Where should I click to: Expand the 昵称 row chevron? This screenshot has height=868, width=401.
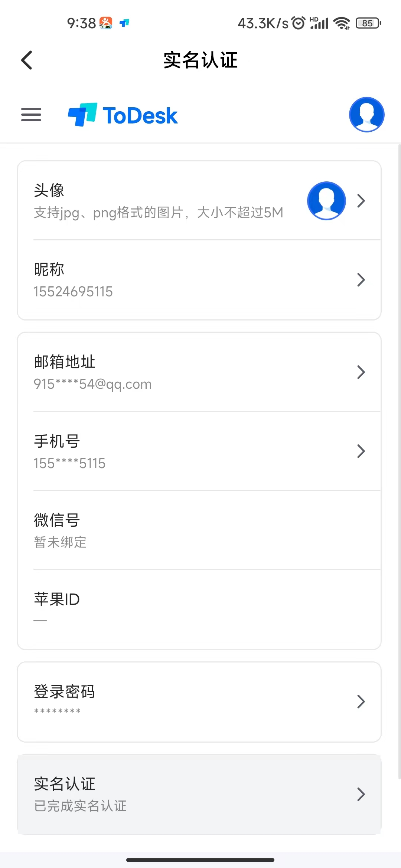click(361, 280)
